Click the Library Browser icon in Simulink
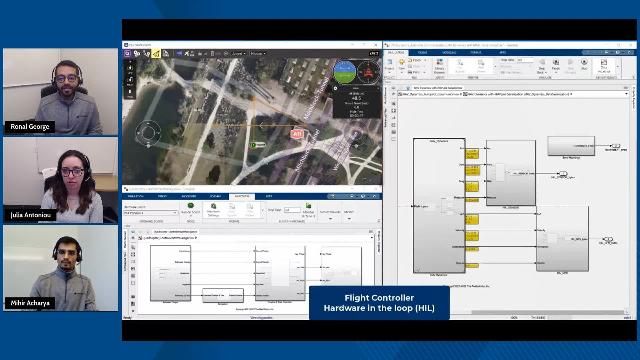This screenshot has width=640, height=360. (440, 65)
